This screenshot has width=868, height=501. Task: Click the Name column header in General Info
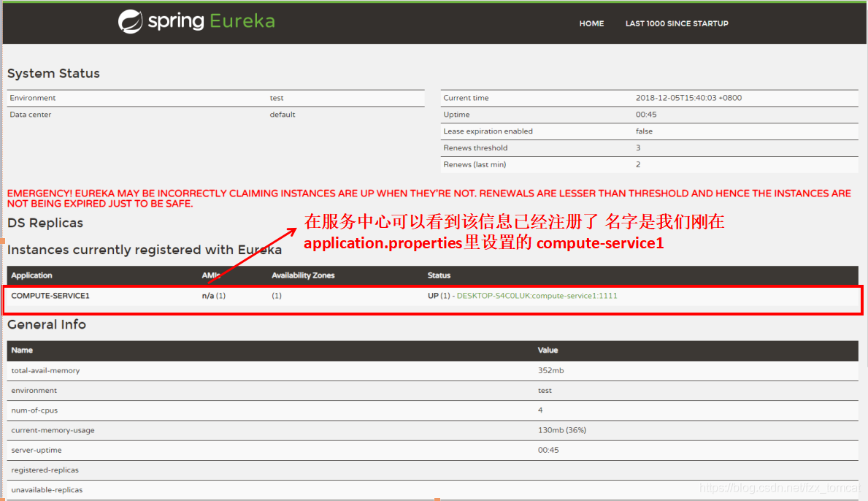22,350
